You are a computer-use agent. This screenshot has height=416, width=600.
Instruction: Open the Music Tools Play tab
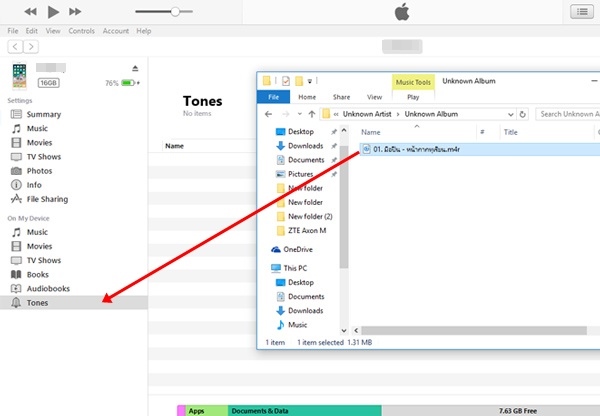pos(413,97)
